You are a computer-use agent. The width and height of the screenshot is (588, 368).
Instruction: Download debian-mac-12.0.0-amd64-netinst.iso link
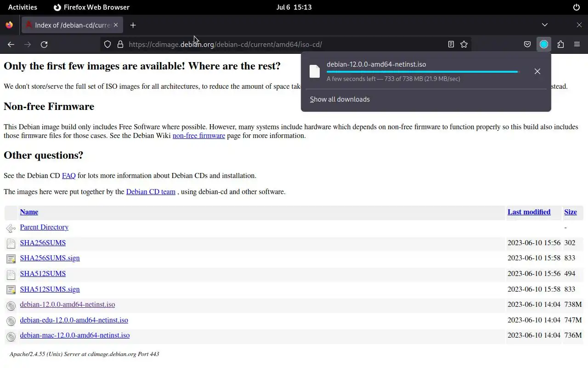75,335
